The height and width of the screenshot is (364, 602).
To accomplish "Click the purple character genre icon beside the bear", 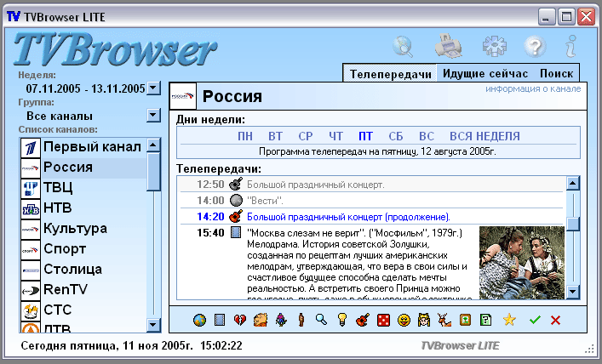I will click(x=281, y=320).
